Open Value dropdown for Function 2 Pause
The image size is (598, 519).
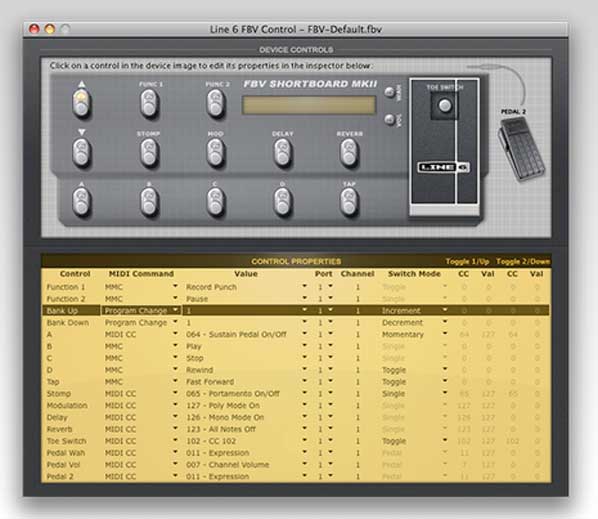304,298
